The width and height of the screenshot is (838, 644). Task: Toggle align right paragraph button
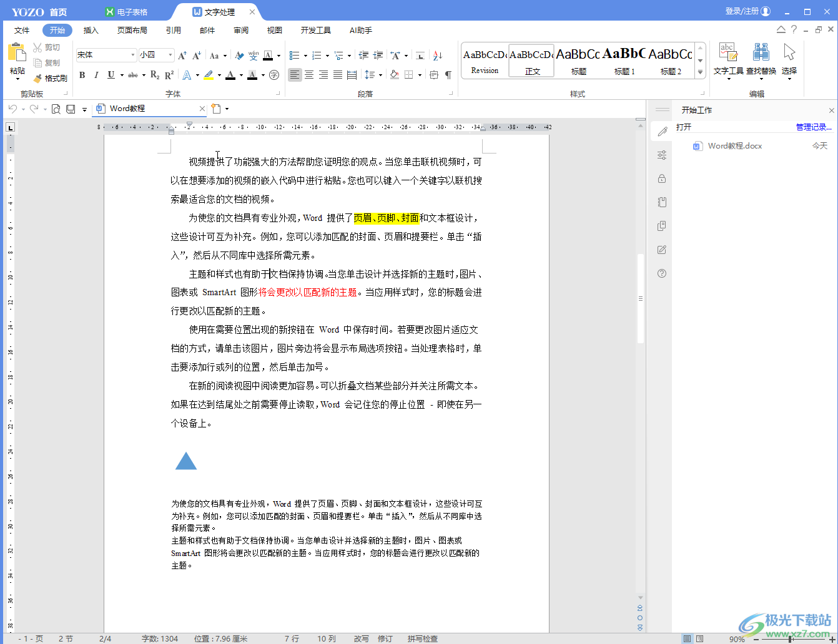(x=323, y=75)
